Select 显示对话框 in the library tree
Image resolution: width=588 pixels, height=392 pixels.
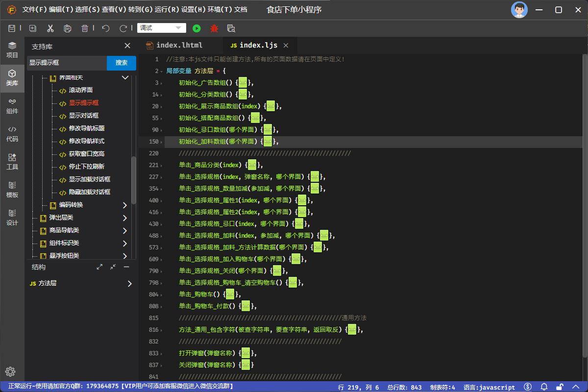pos(84,116)
